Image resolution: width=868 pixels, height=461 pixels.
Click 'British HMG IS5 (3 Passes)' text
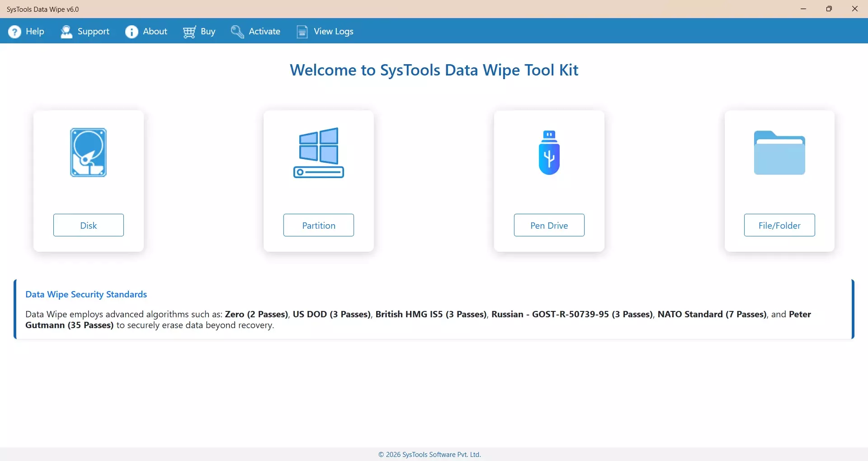click(431, 314)
